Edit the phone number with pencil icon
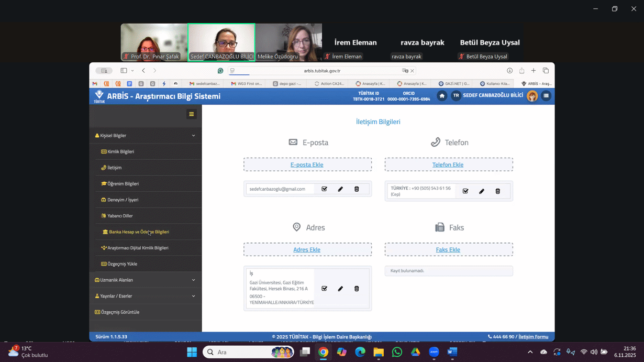The width and height of the screenshot is (644, 362). (x=482, y=191)
